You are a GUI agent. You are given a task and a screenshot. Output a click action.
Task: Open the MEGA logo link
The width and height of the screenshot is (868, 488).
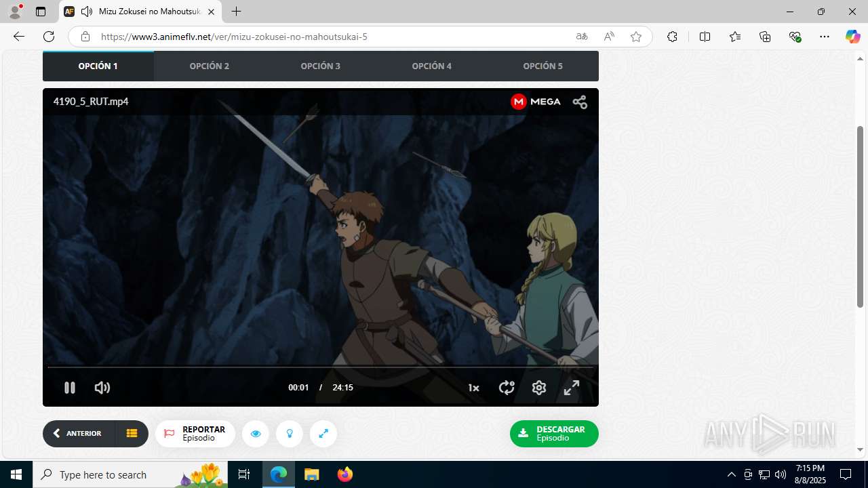[x=536, y=102]
